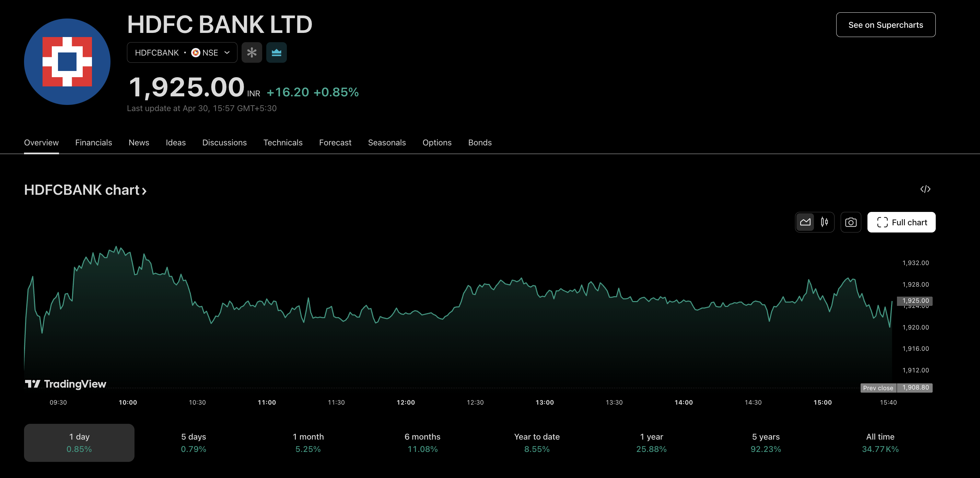
Task: Click the 1,925.00 current price axis label
Action: tap(915, 300)
